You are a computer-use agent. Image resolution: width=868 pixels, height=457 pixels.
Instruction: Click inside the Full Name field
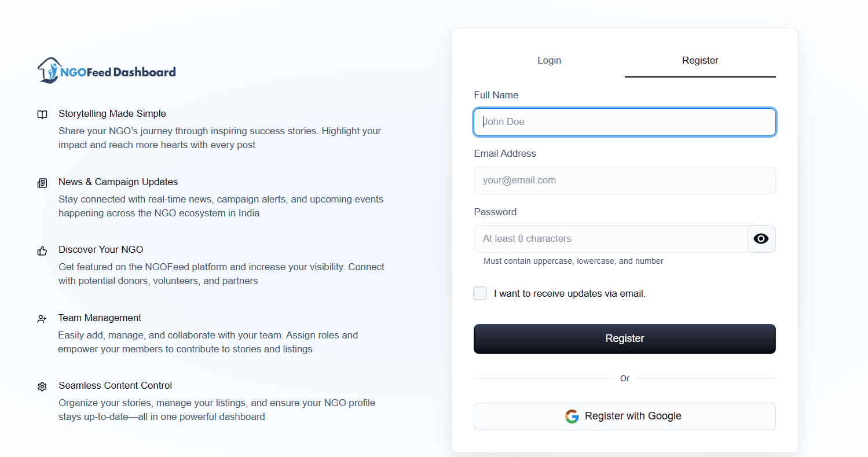click(x=624, y=122)
